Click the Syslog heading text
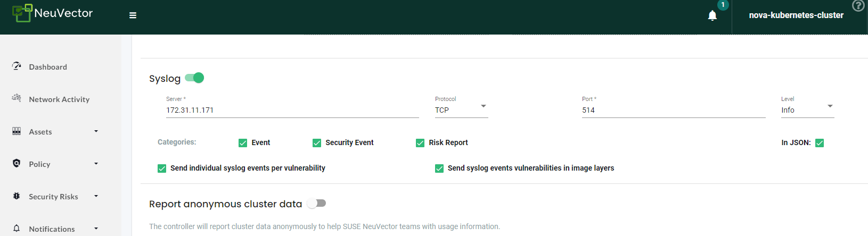Viewport: 868px width, 236px height. 165,79
